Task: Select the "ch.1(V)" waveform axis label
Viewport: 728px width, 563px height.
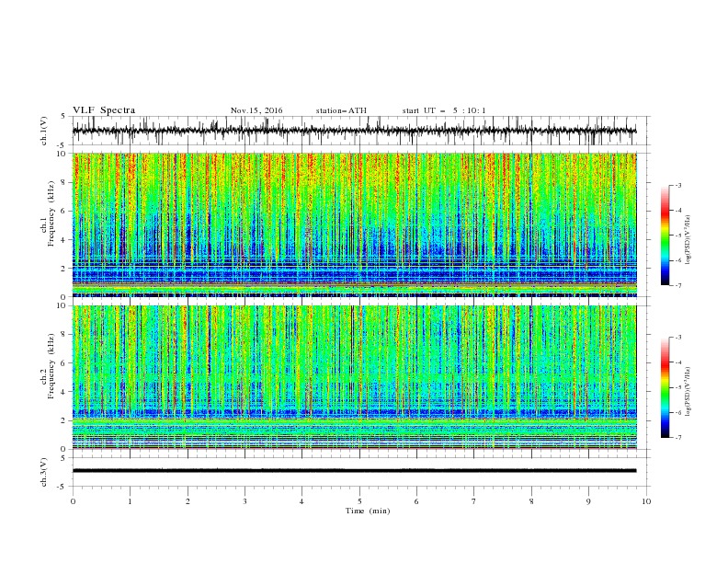Action: tap(44, 131)
